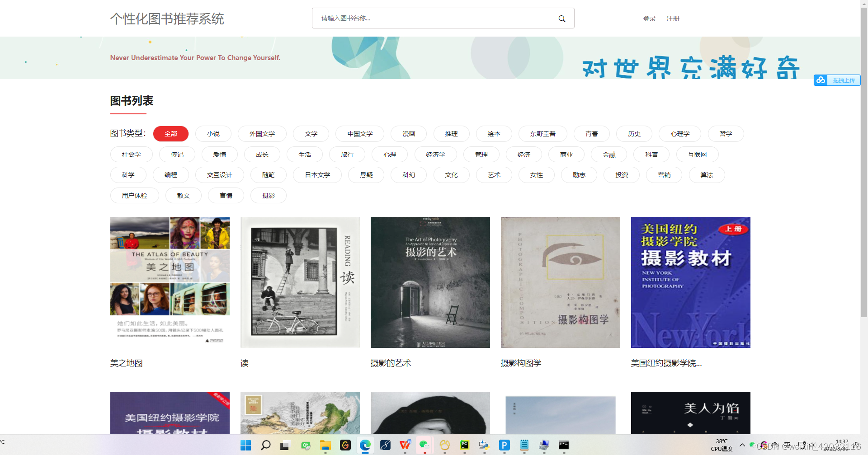
Task: Filter books by 外国文学 category
Action: coord(262,134)
